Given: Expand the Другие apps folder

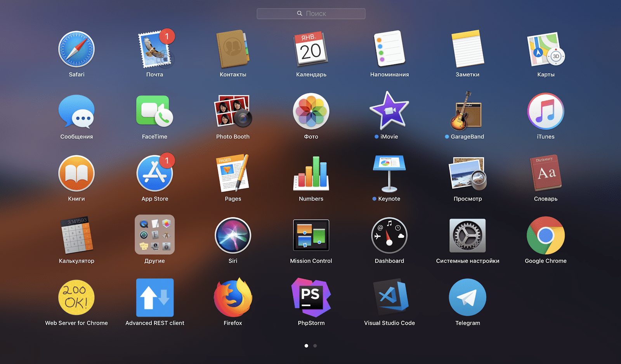Looking at the screenshot, I should [154, 235].
